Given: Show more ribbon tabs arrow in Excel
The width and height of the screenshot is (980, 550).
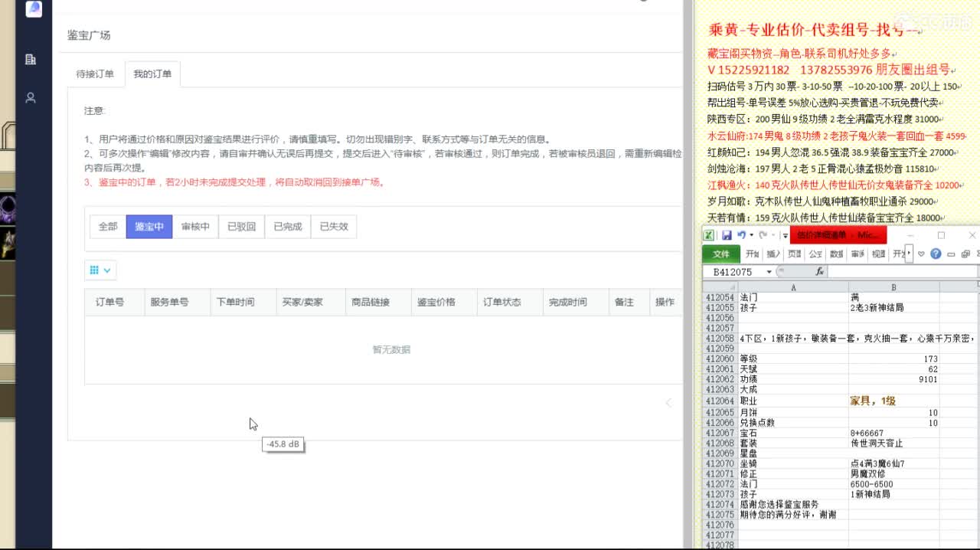Looking at the screenshot, I should (909, 254).
